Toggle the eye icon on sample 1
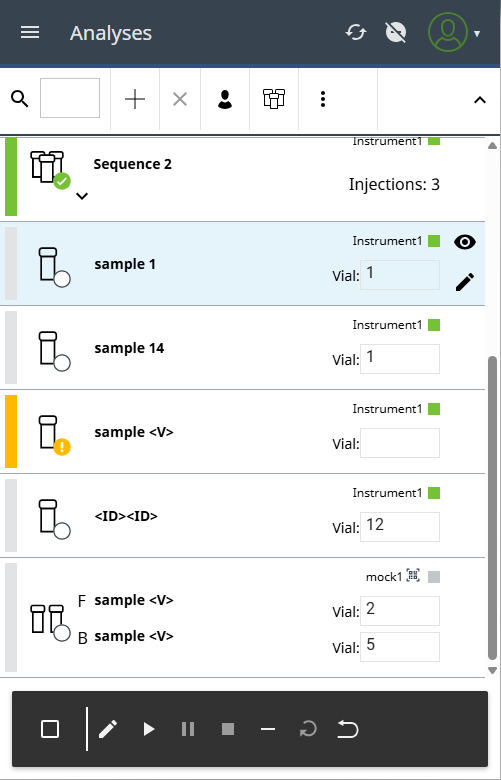 click(x=465, y=242)
